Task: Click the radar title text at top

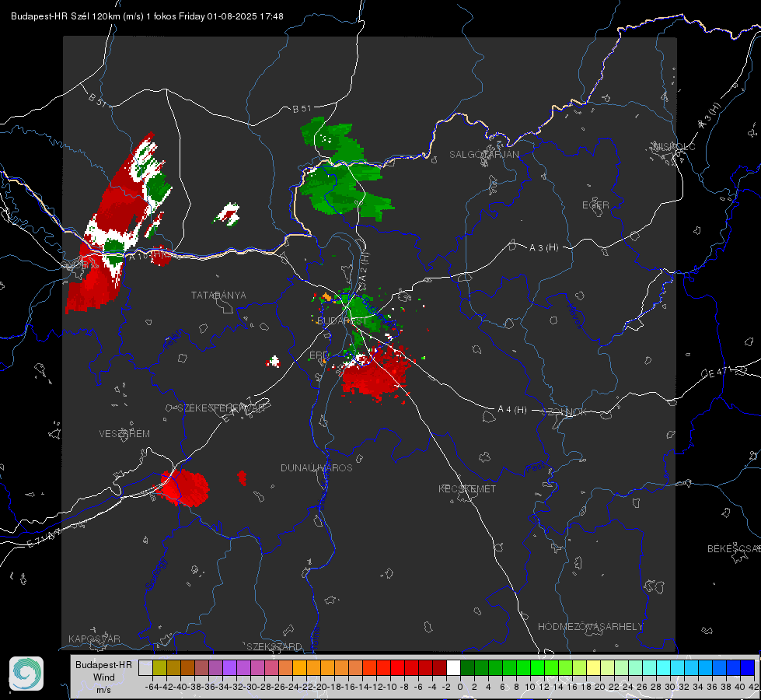Action: pos(147,16)
